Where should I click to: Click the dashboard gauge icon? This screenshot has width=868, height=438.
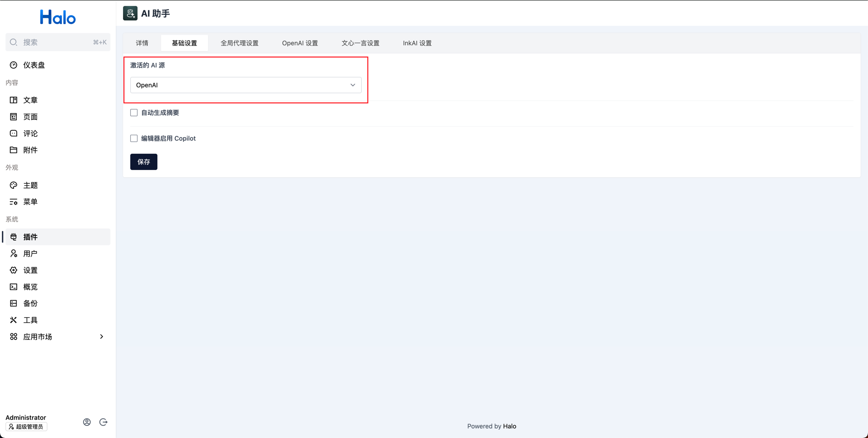click(14, 65)
